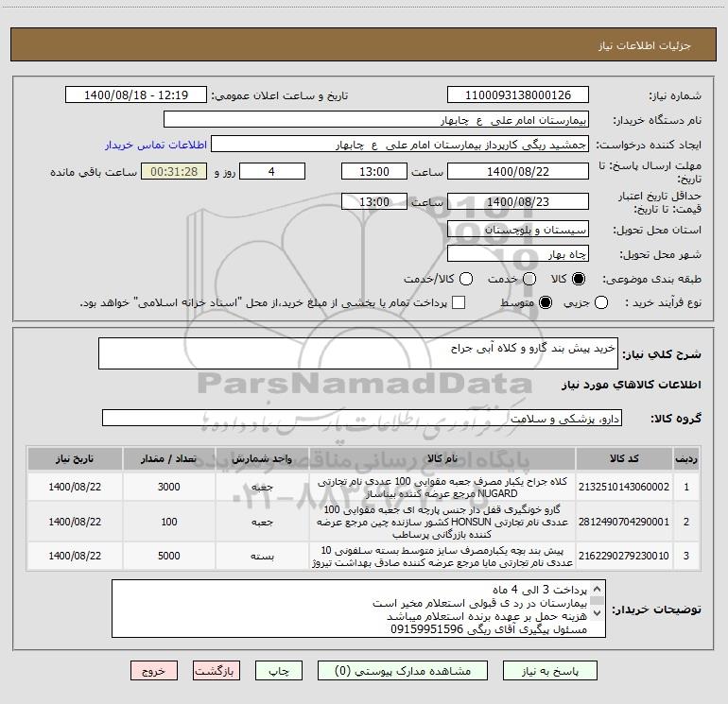728x704 pixels.
Task: Click the بازگشت back button
Action: click(217, 671)
